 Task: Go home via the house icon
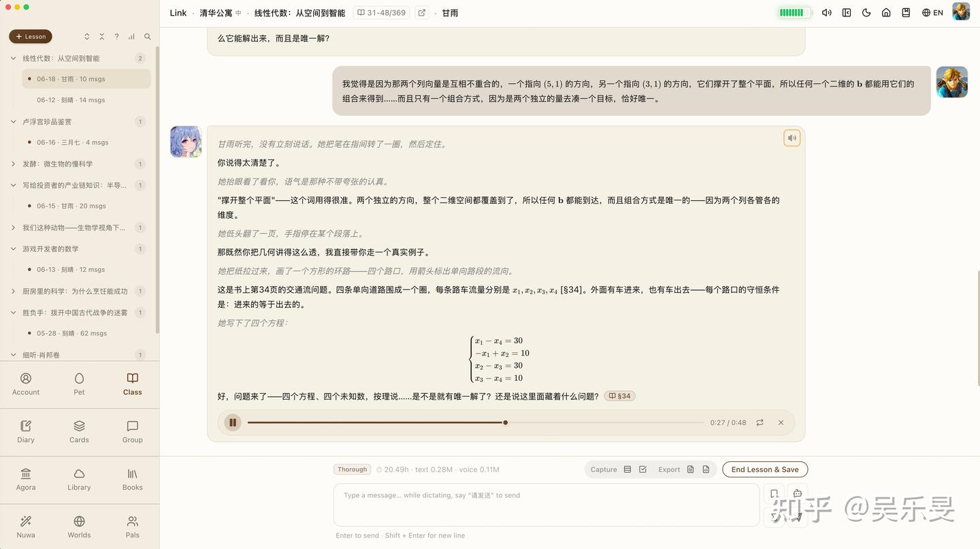coord(886,13)
